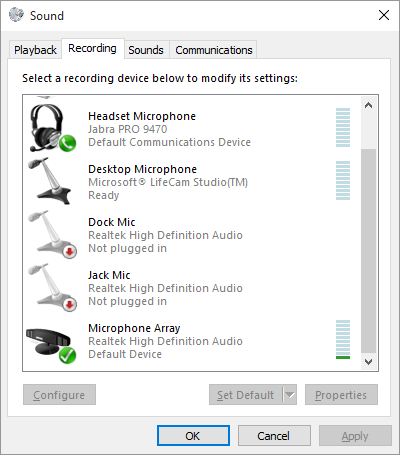Click the Configure button
The width and height of the screenshot is (400, 455).
(x=59, y=395)
